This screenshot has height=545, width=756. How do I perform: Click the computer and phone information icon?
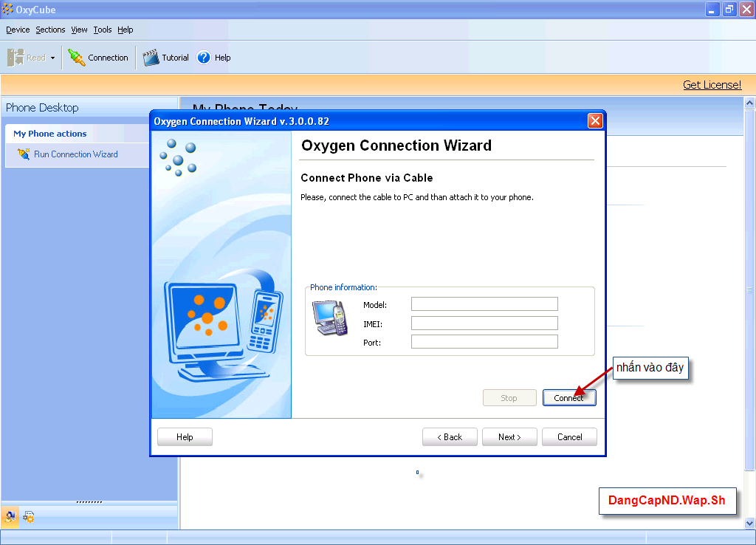330,318
